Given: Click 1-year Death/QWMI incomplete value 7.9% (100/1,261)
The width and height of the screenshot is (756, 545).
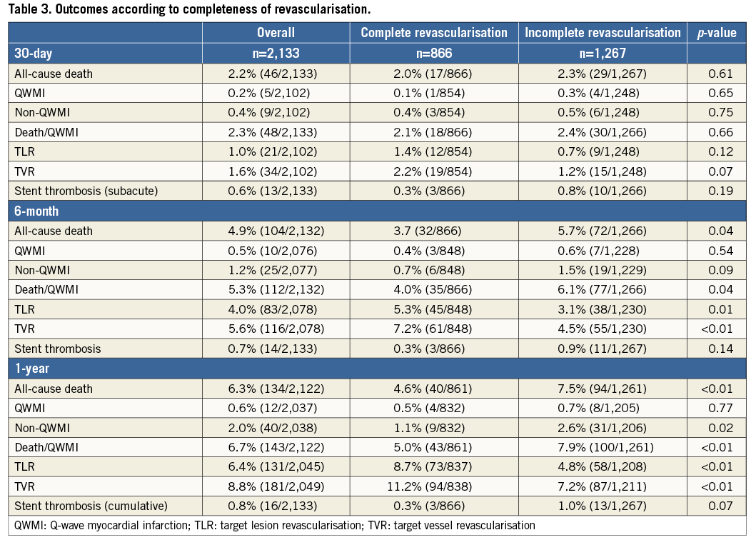Looking at the screenshot, I should pos(603,447).
